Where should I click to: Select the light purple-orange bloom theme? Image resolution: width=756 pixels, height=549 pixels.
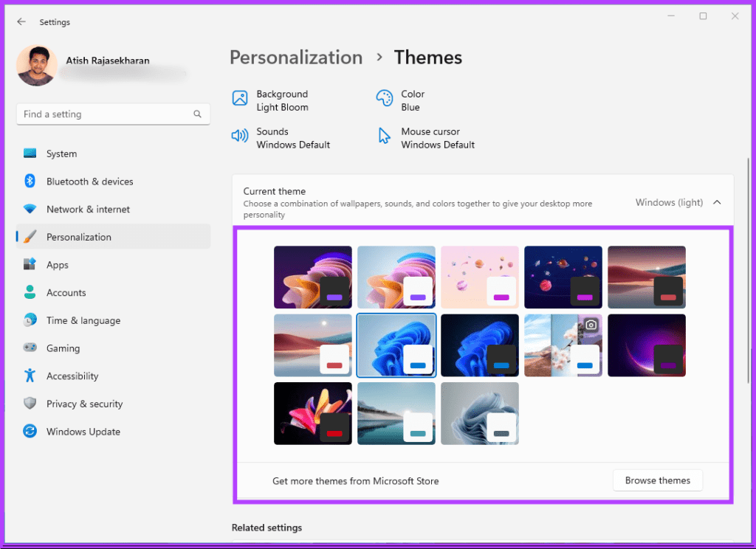pyautogui.click(x=396, y=277)
